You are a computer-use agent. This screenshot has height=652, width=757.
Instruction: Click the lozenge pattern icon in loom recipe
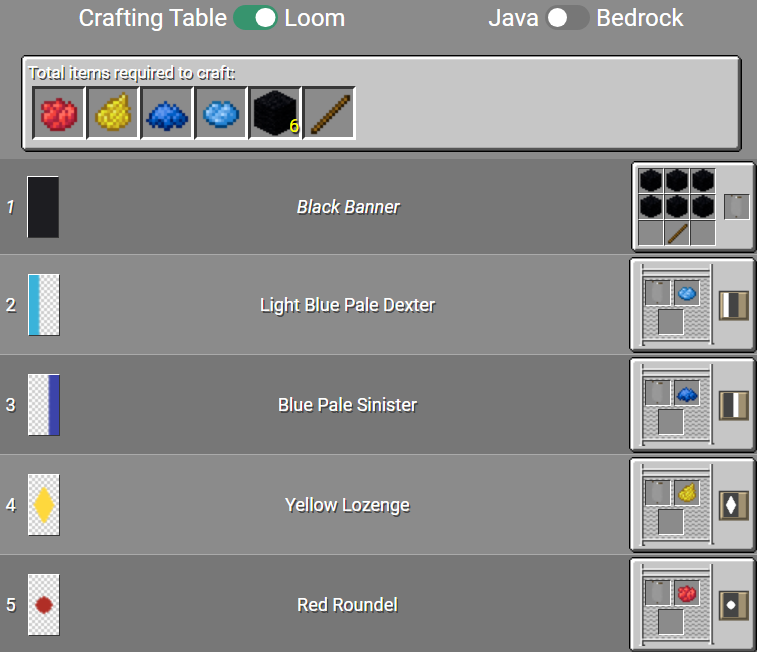[733, 504]
